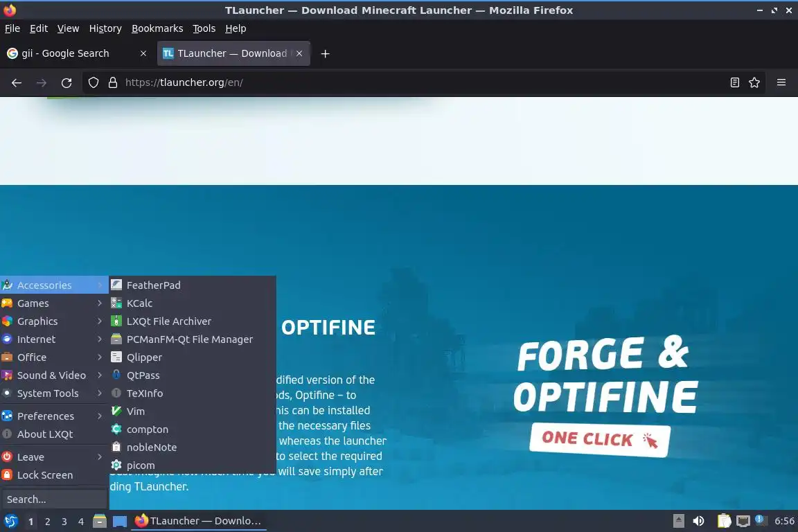Open the Tools menu
This screenshot has height=532, width=798.
click(204, 28)
